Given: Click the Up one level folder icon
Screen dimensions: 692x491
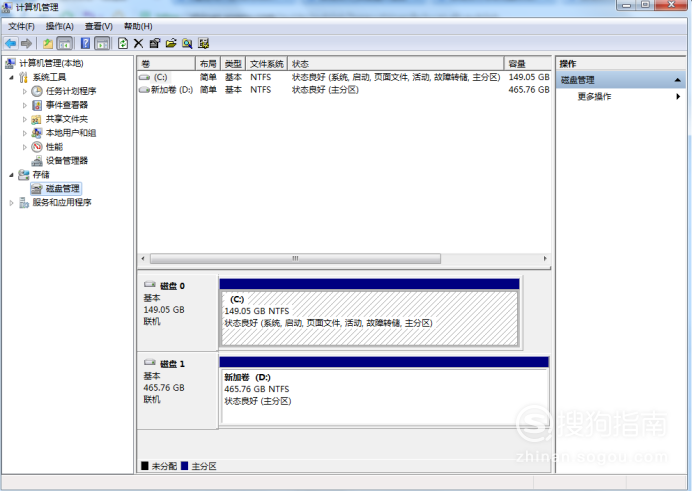Looking at the screenshot, I should click(48, 43).
